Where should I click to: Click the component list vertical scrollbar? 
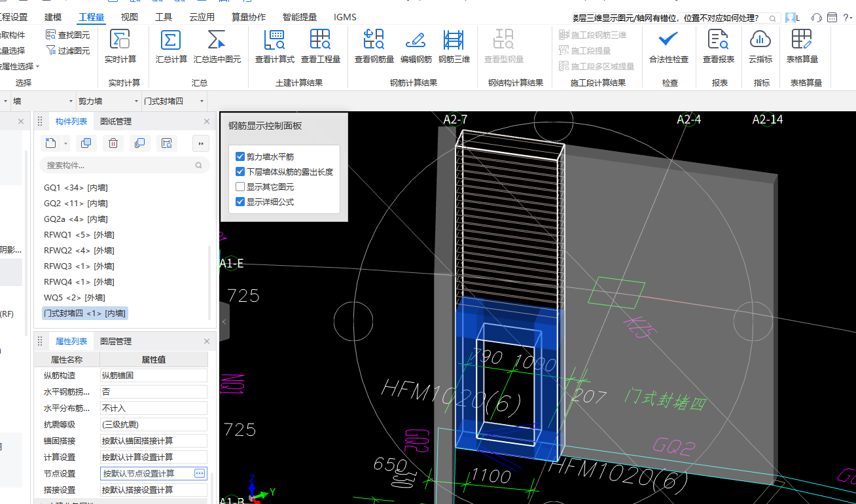click(210, 281)
